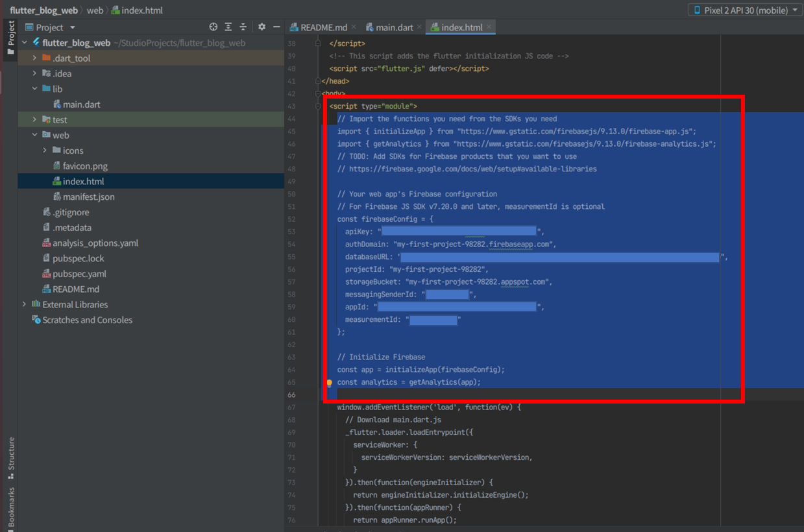Viewport: 804px width, 532px height.
Task: Toggle the Project tool window sidebar button
Action: (10, 39)
